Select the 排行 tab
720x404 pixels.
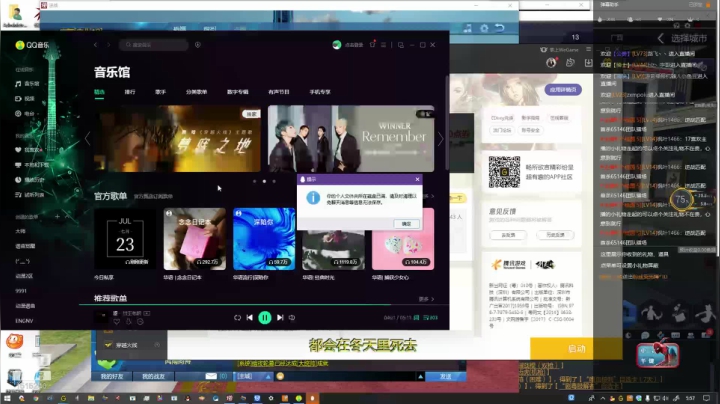click(x=130, y=92)
